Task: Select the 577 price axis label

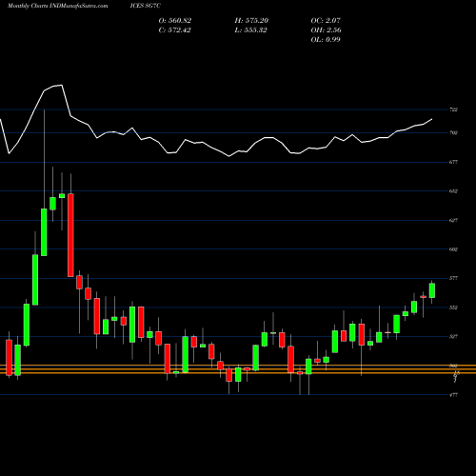Action: pos(453,278)
